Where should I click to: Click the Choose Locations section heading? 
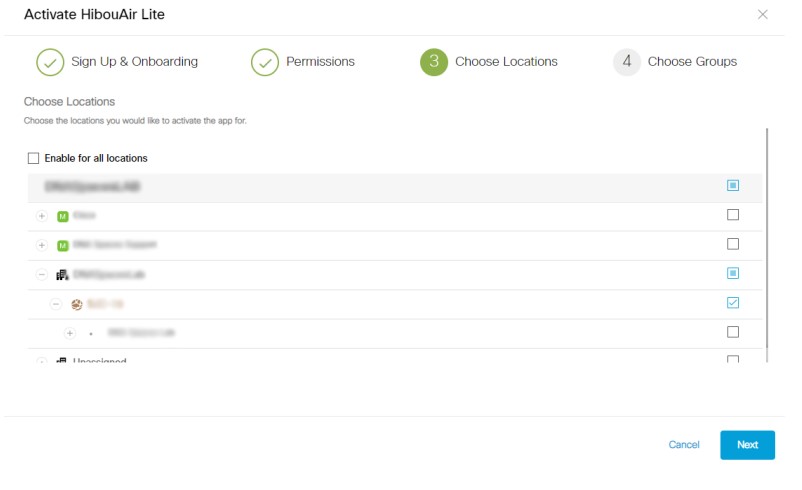point(69,101)
